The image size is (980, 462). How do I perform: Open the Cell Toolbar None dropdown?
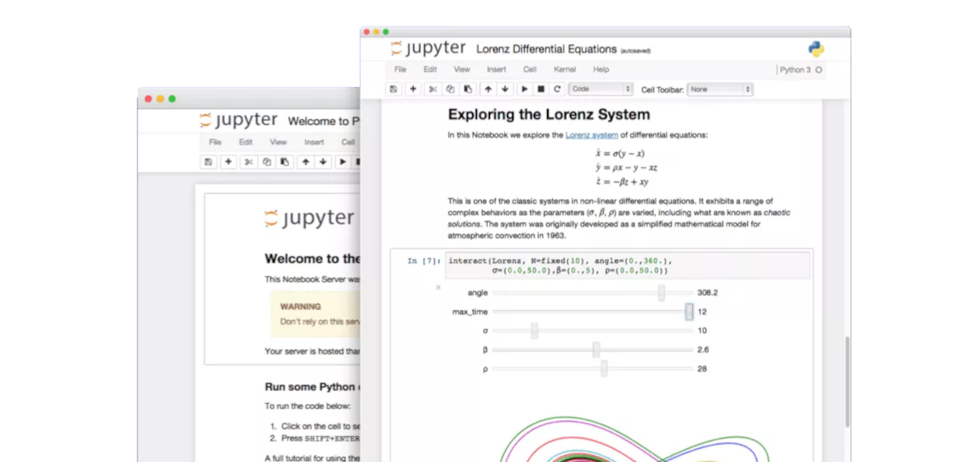(x=720, y=90)
